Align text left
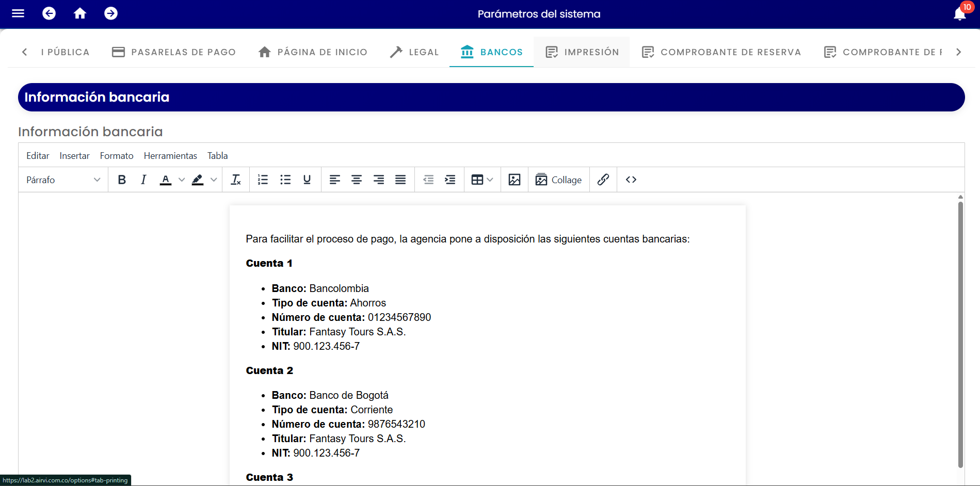980x486 pixels. 335,180
